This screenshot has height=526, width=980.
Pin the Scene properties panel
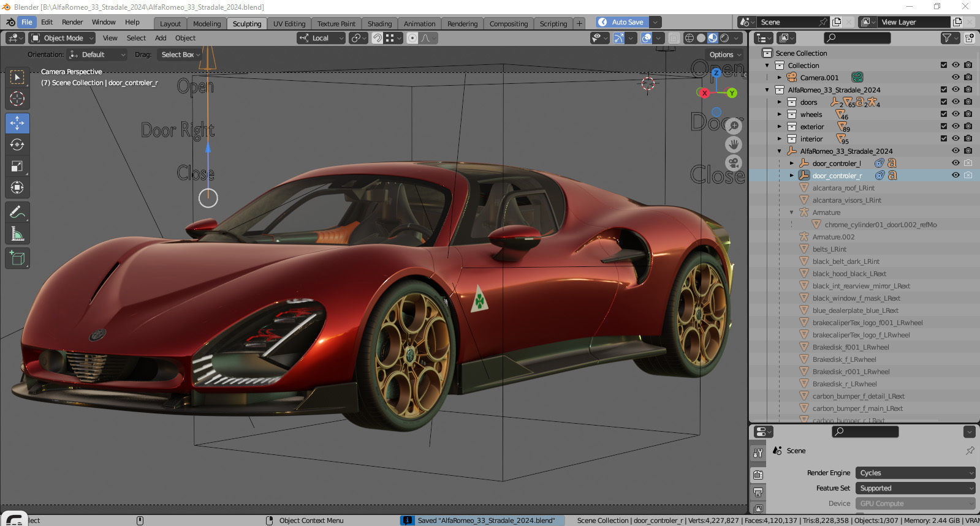click(x=970, y=451)
